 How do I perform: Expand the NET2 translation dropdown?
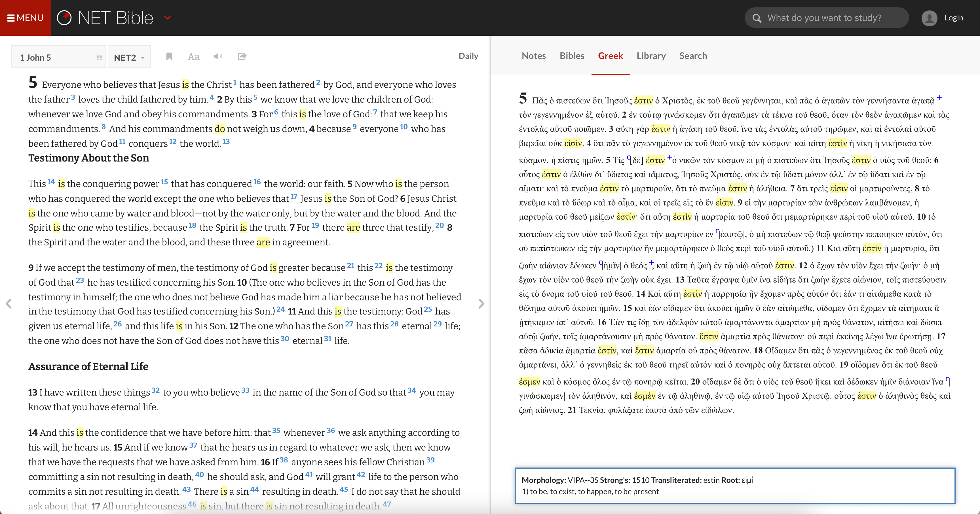point(129,58)
